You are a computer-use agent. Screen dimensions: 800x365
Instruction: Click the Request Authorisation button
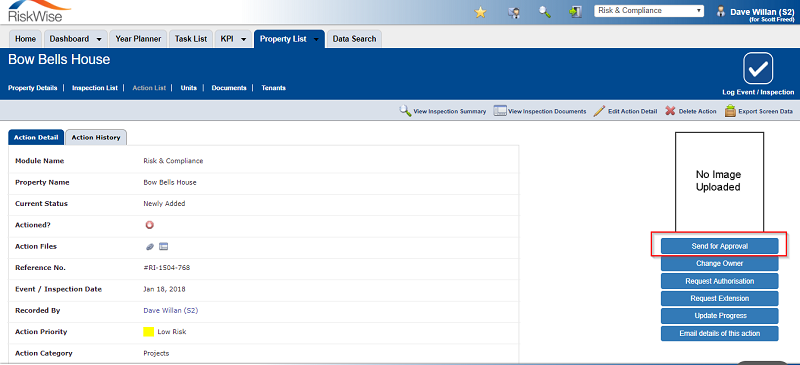(720, 281)
